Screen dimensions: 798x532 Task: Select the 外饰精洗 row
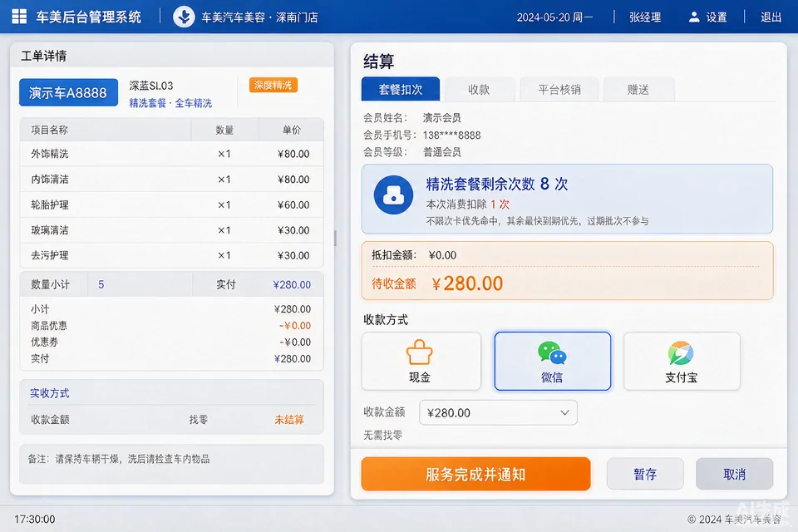tap(171, 154)
